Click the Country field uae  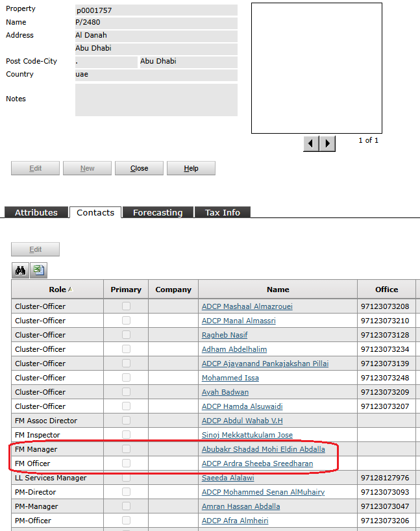coord(156,75)
